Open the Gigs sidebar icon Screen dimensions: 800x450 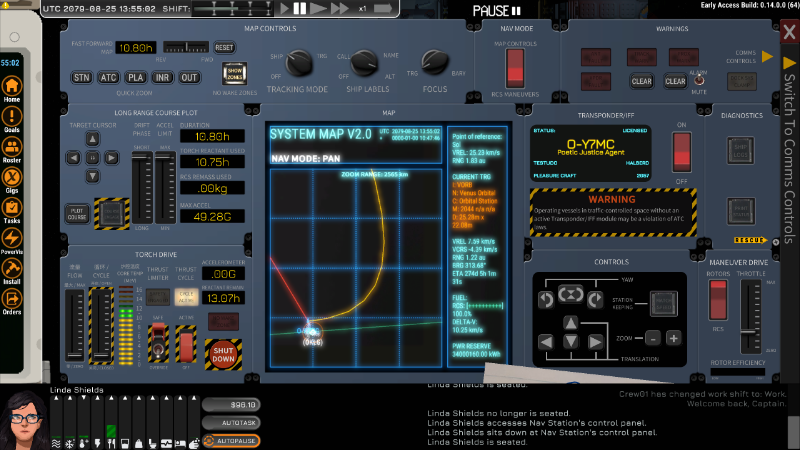[12, 177]
